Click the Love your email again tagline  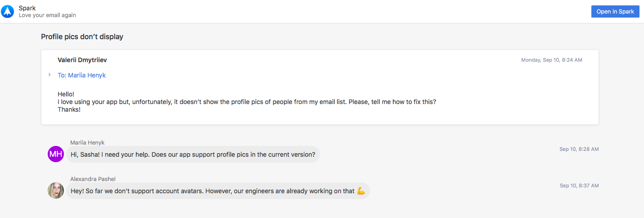click(47, 15)
